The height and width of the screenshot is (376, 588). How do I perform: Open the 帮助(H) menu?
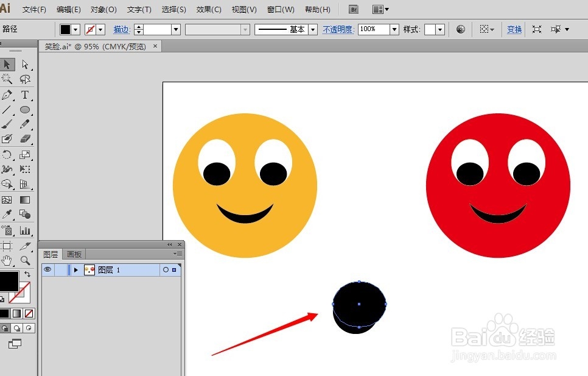[318, 9]
